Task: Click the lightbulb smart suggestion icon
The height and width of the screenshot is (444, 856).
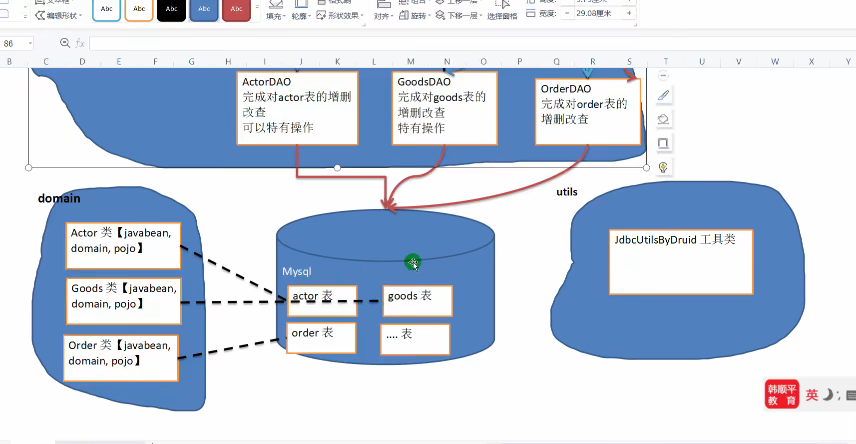Action: (x=663, y=167)
